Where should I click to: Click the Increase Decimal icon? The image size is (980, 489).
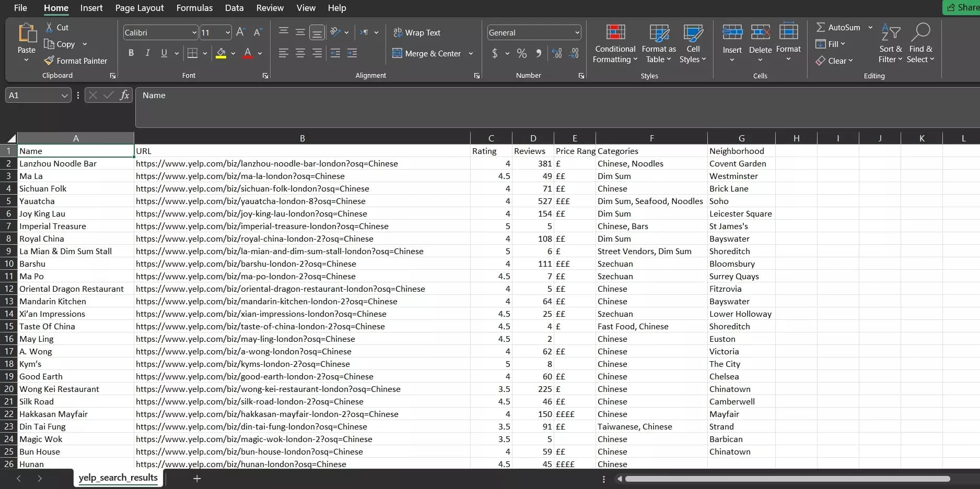(x=557, y=53)
